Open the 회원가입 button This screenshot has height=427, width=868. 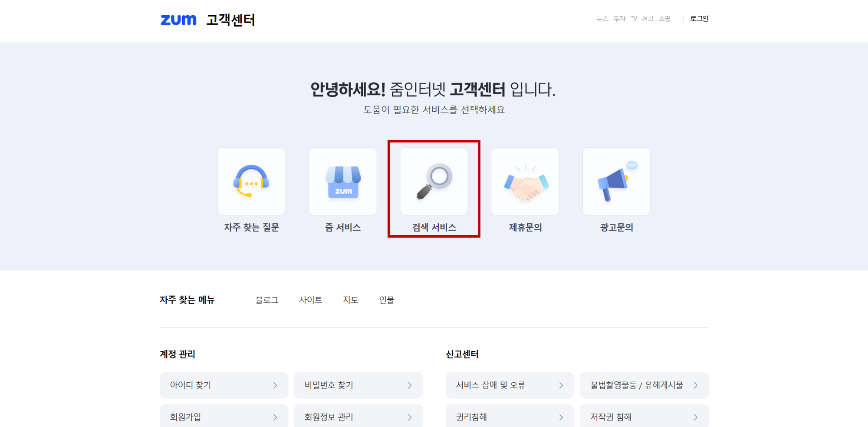[x=224, y=416]
